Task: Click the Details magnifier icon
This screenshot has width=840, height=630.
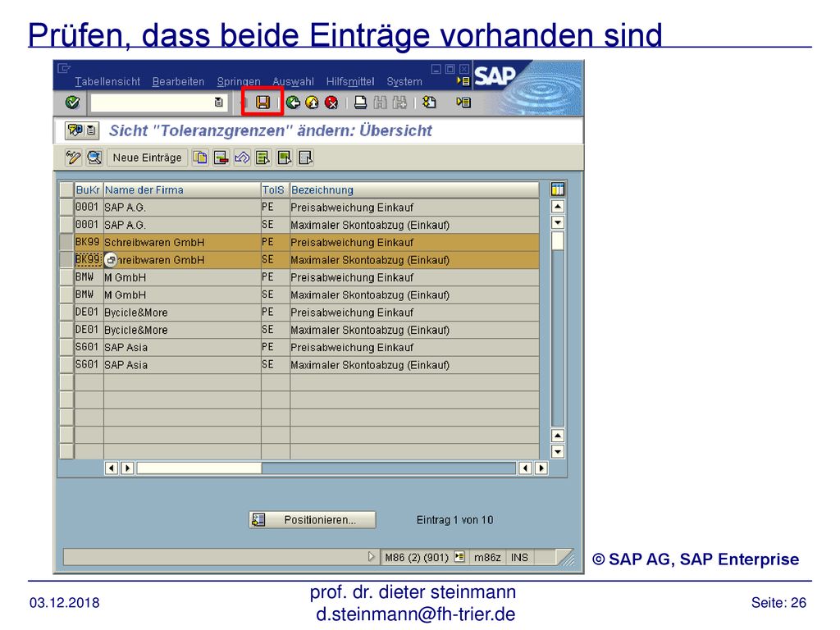Action: [94, 157]
